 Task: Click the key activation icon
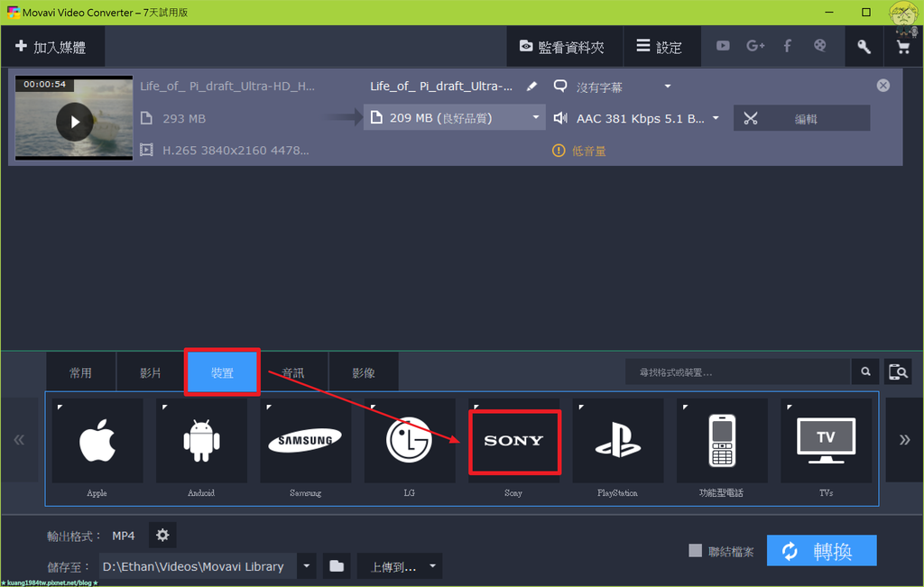[x=864, y=47]
